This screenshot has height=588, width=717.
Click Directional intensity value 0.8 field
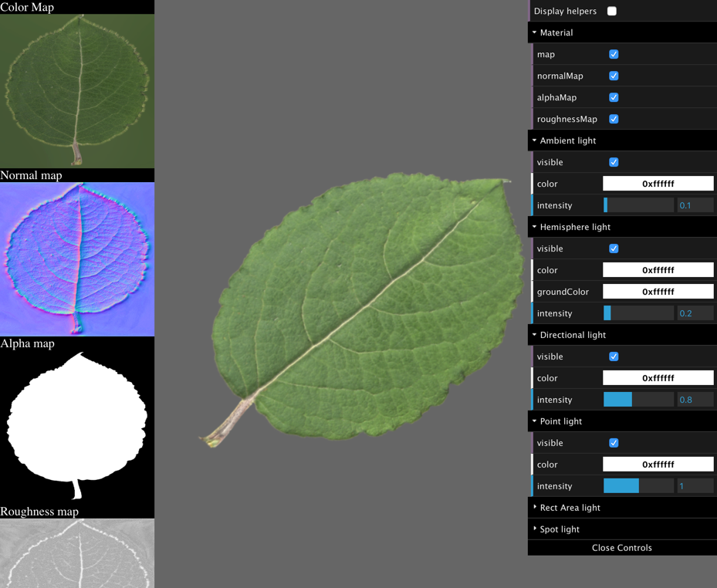point(695,400)
